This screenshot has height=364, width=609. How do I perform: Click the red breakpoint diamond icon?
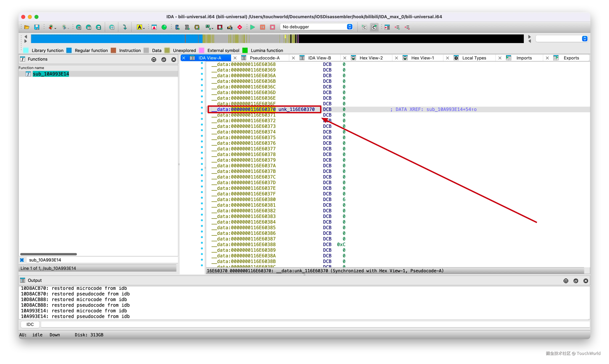click(x=240, y=27)
